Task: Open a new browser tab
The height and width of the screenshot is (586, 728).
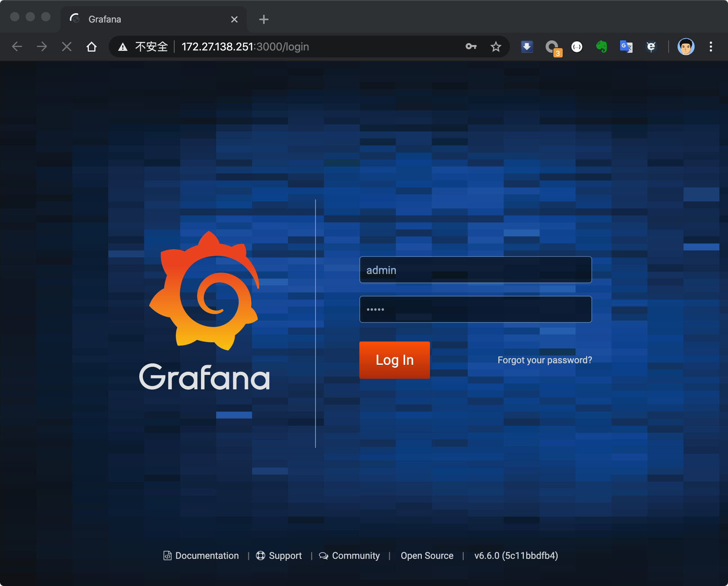Action: (x=264, y=19)
